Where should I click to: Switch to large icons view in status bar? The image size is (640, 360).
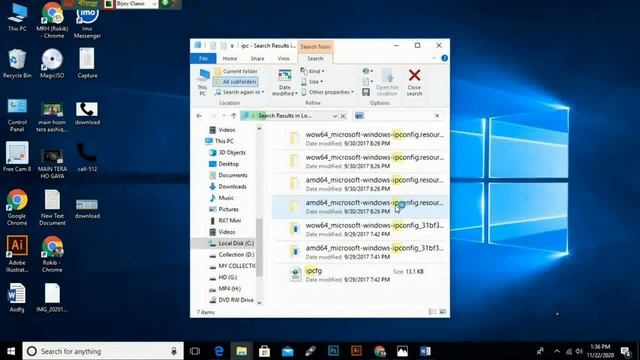point(442,312)
